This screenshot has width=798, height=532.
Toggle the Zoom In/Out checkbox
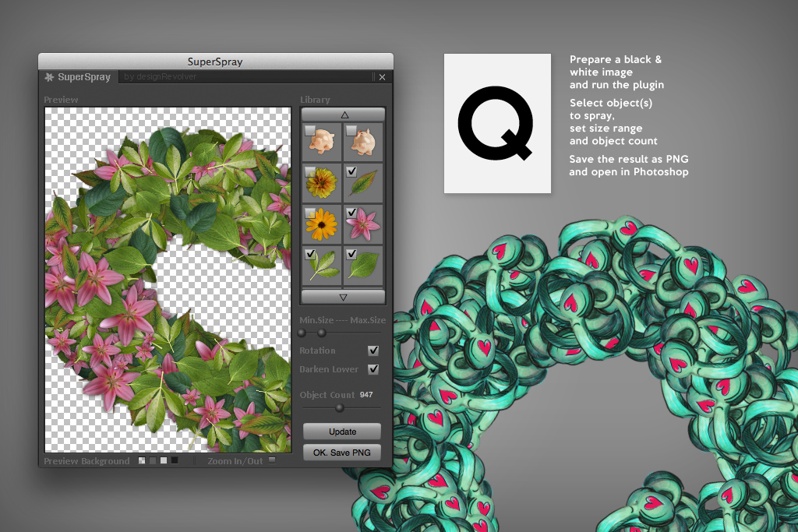271,460
